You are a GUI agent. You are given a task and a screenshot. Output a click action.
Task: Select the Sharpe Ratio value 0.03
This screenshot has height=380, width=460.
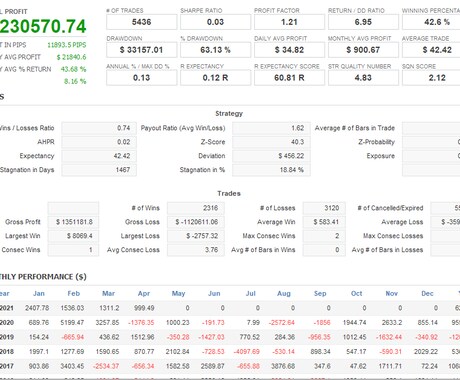215,22
